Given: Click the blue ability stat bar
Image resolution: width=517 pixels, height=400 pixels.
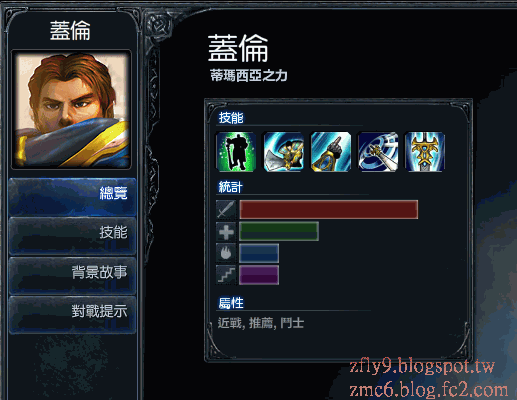Looking at the screenshot, I should pyautogui.click(x=259, y=253).
